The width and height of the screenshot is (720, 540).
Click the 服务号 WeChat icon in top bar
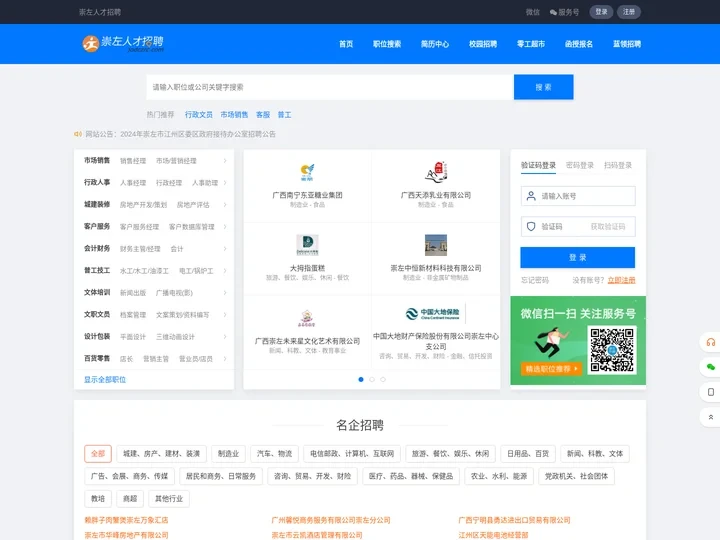(x=553, y=12)
